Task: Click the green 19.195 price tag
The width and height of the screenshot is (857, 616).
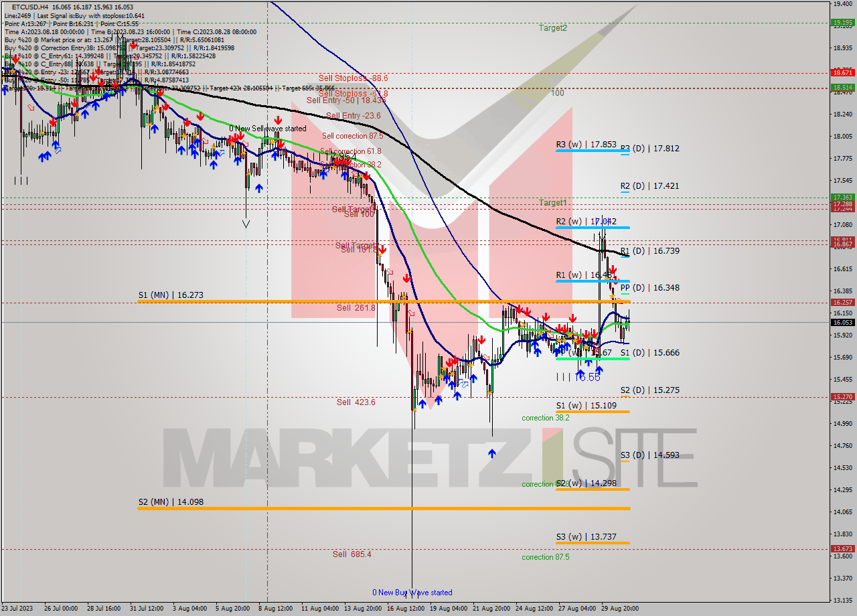Action: click(x=842, y=22)
